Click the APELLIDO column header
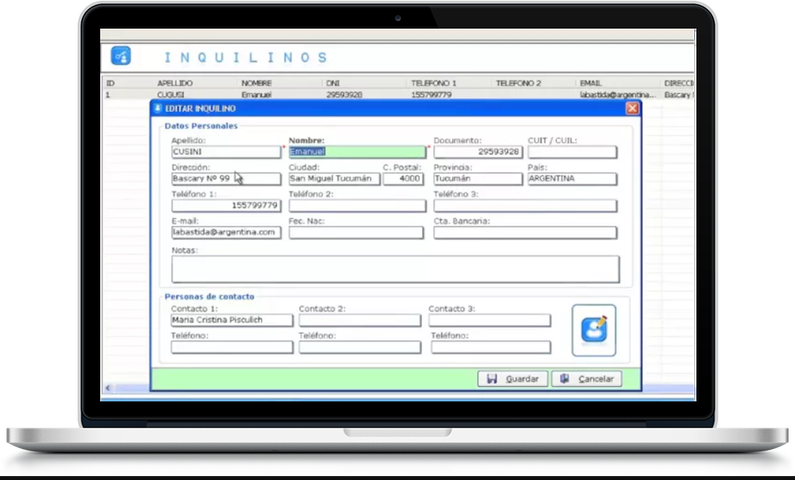The height and width of the screenshot is (480, 795). 175,83
